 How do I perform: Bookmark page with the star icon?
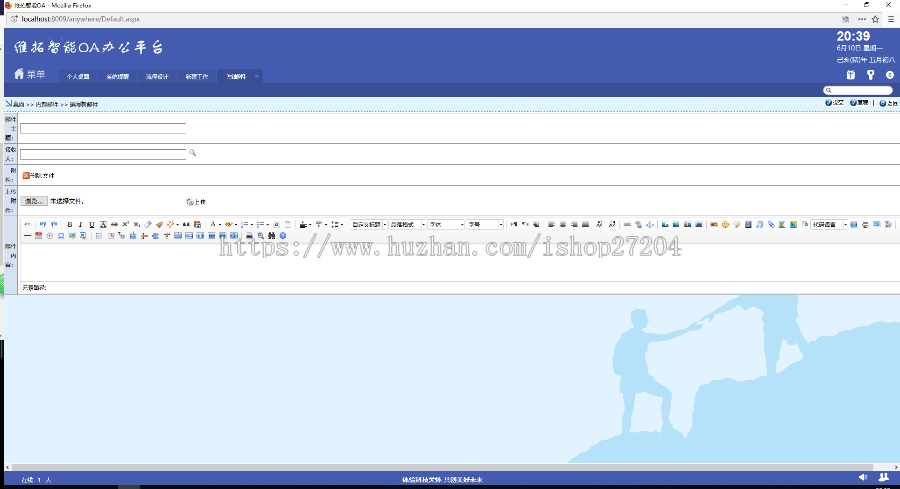pyautogui.click(x=875, y=19)
